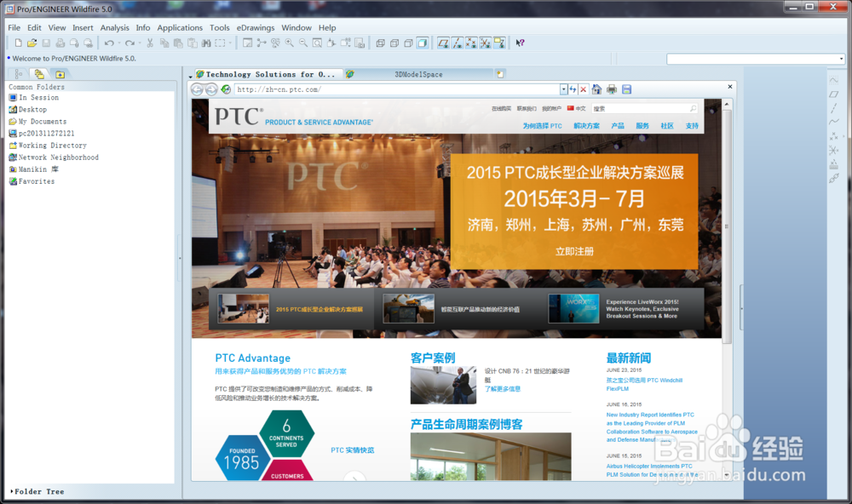
Task: Go forward in the embedded browser
Action: click(x=211, y=89)
